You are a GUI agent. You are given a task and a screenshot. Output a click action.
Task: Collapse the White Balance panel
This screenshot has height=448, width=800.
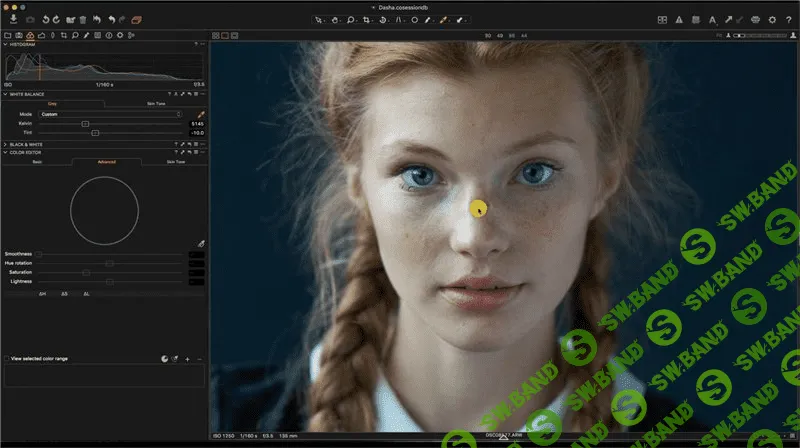click(x=5, y=94)
